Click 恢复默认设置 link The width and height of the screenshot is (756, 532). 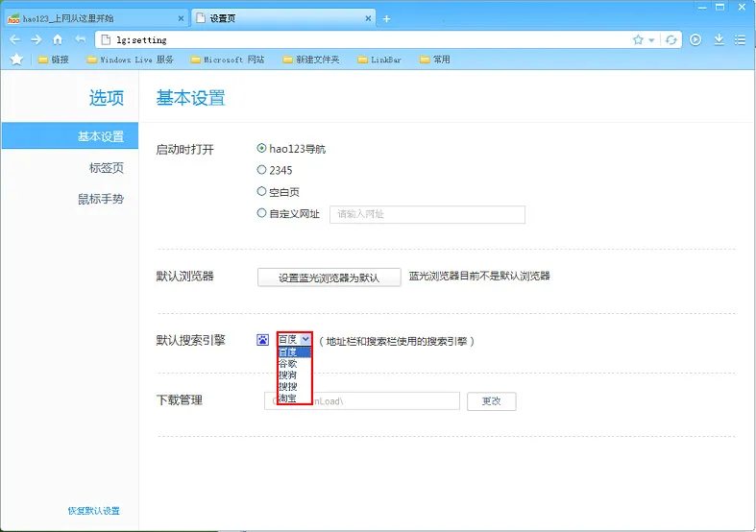click(x=93, y=511)
